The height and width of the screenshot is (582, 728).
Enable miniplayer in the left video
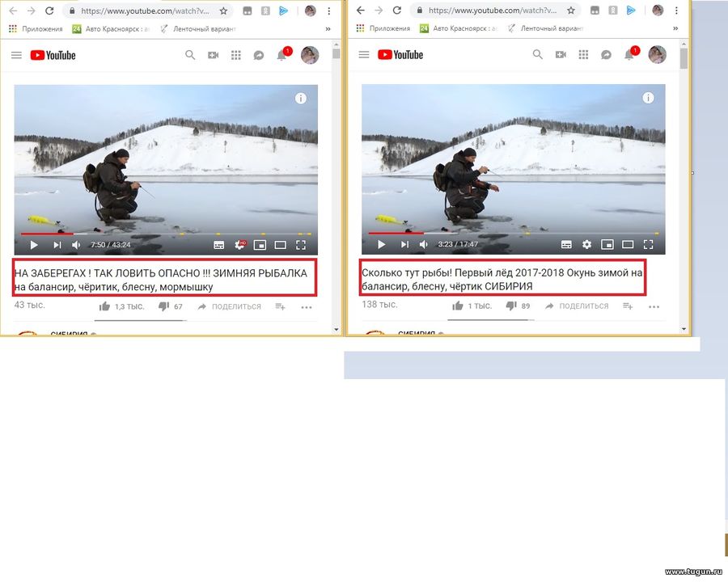click(x=260, y=245)
